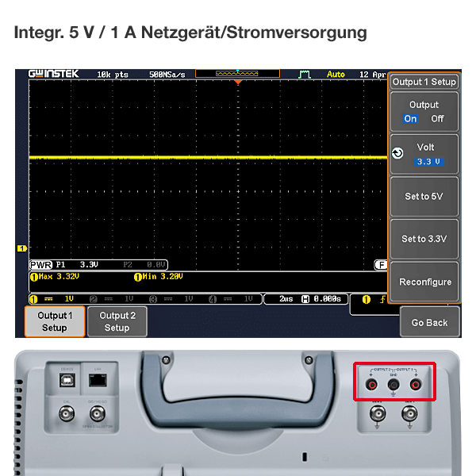Click the rising edge trigger slope icon
Image resolution: width=476 pixels, height=476 pixels.
pyautogui.click(x=383, y=299)
